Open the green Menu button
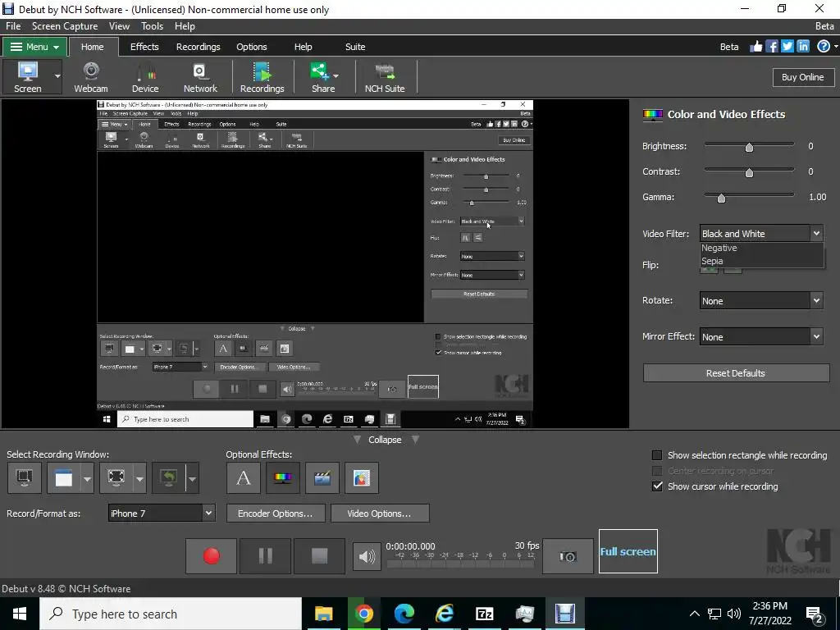This screenshot has width=840, height=630. (34, 47)
